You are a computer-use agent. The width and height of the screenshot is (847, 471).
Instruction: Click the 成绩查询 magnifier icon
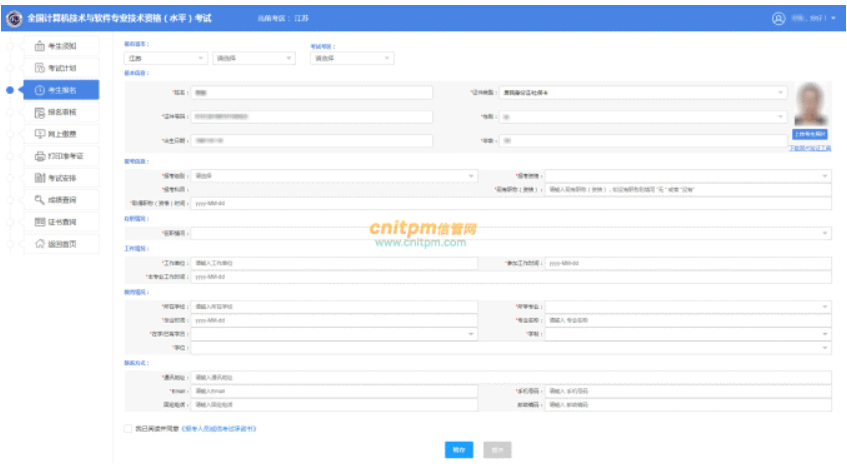click(x=40, y=200)
